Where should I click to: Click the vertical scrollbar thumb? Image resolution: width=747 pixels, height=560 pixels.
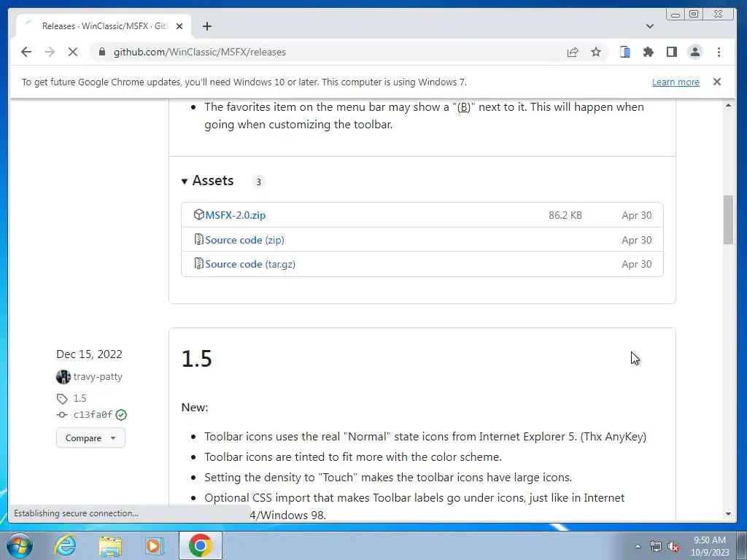click(729, 219)
